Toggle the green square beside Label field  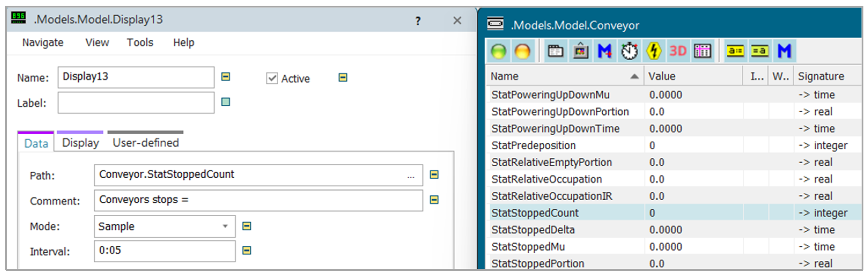pyautogui.click(x=226, y=102)
